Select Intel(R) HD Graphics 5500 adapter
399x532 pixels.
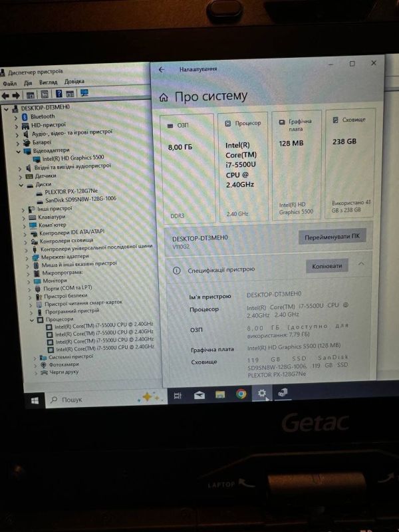[x=73, y=158]
